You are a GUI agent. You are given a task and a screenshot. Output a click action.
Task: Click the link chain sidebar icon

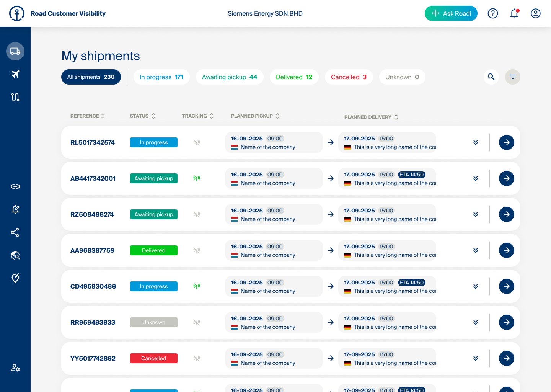[x=15, y=186]
